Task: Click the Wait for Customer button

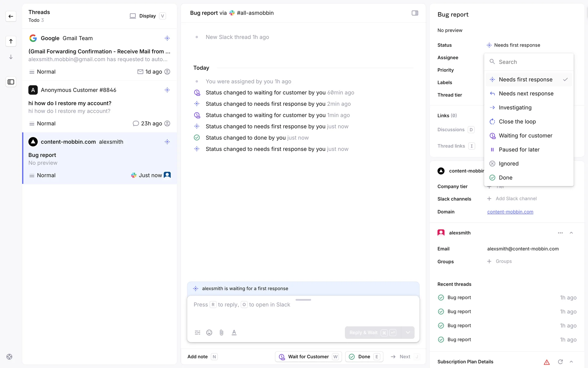Action: click(x=308, y=357)
